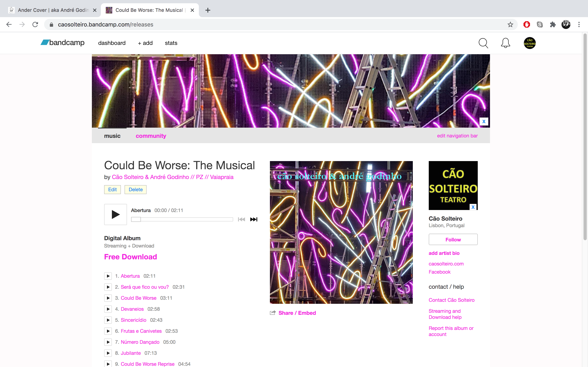
Task: Click the album cover artwork
Action: [341, 232]
